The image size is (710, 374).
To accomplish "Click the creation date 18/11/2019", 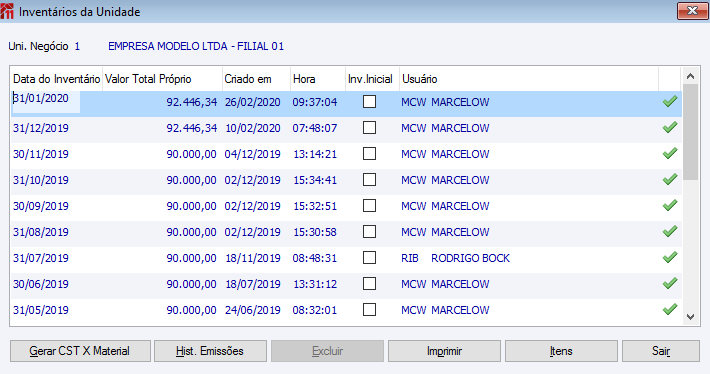I will 253,259.
